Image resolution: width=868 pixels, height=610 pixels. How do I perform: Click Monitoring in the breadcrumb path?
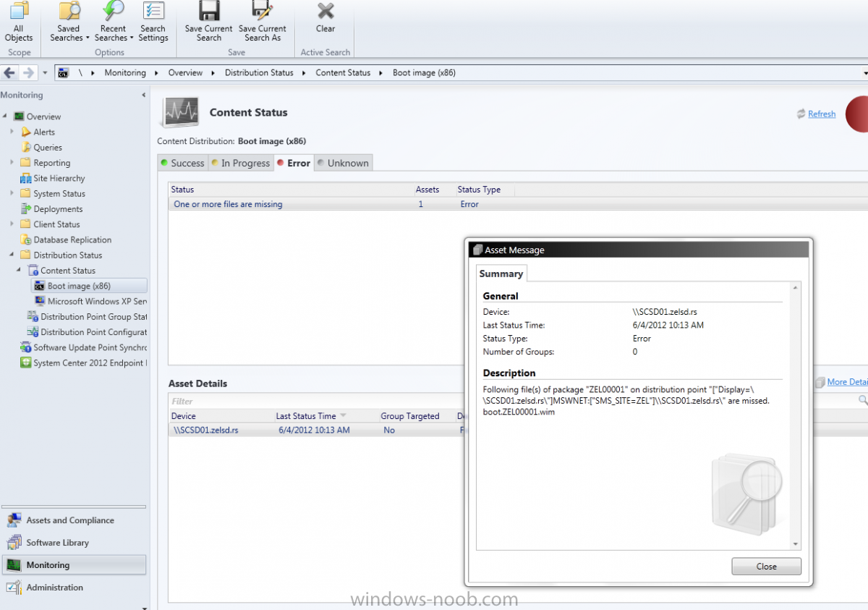[125, 72]
